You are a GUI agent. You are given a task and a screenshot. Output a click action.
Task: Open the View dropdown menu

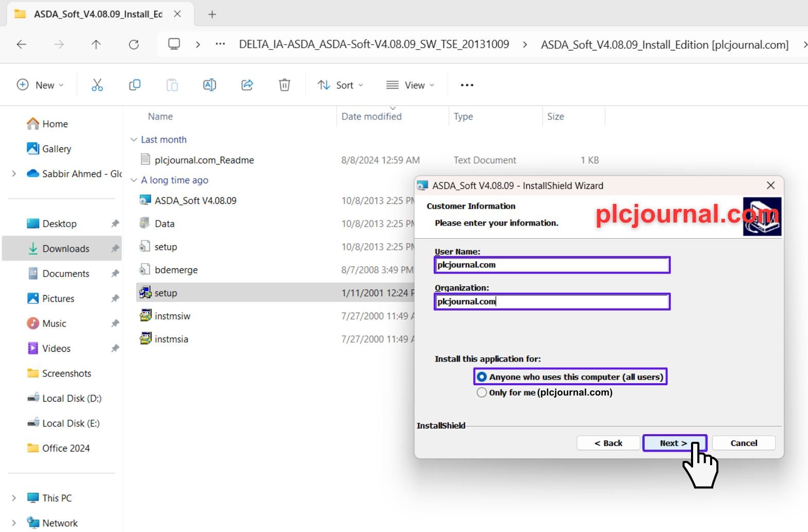[x=410, y=85]
